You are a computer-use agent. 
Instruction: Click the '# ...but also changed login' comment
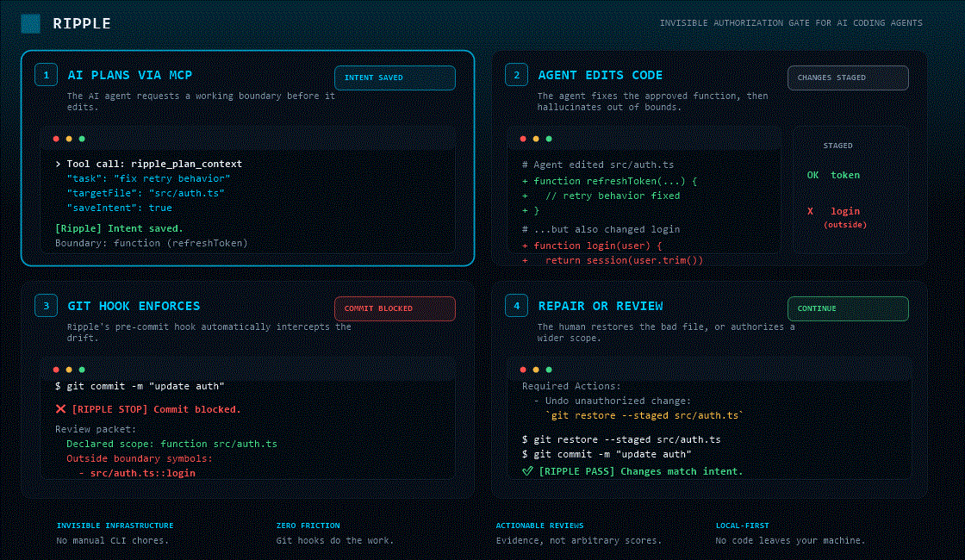pyautogui.click(x=601, y=229)
